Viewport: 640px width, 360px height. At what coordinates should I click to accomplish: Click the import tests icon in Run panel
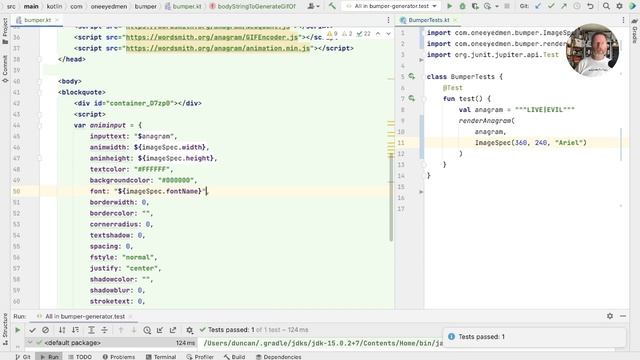(160, 330)
